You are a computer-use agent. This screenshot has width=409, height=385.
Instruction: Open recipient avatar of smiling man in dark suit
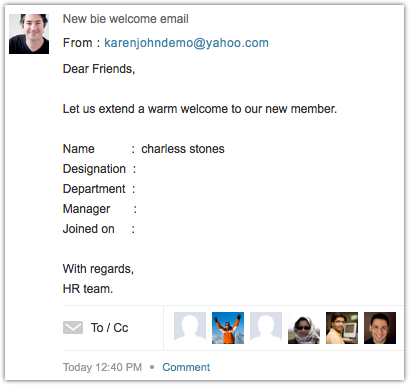[380, 328]
